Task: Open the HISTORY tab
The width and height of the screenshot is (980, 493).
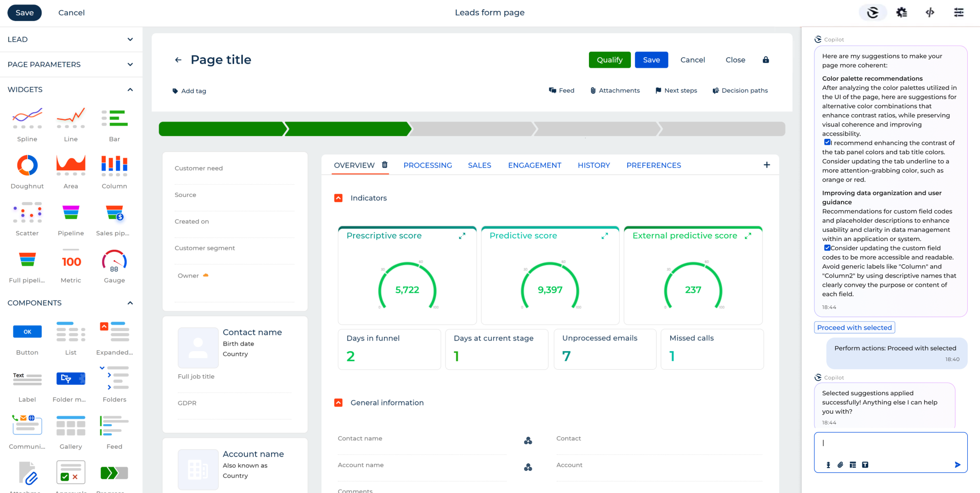Action: coord(594,165)
